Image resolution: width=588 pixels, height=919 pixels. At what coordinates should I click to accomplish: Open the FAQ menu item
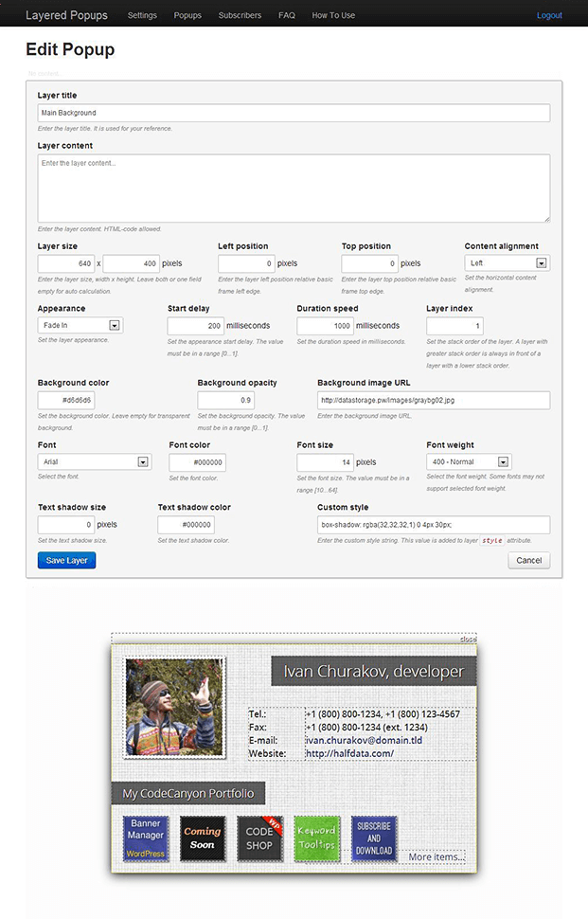(287, 15)
